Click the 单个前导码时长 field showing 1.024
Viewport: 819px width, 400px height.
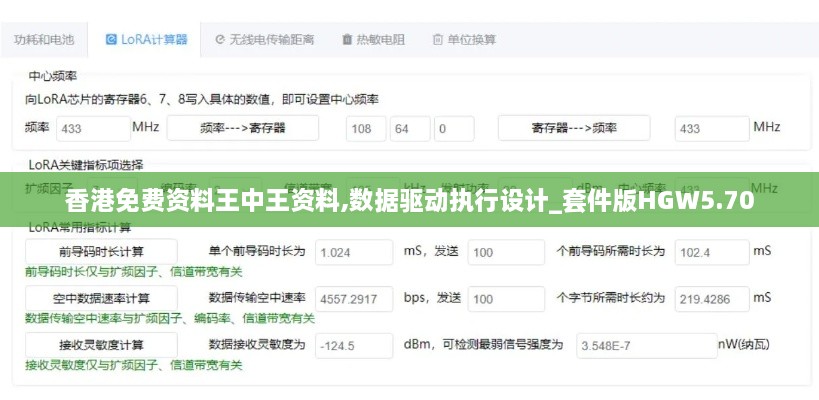(354, 252)
